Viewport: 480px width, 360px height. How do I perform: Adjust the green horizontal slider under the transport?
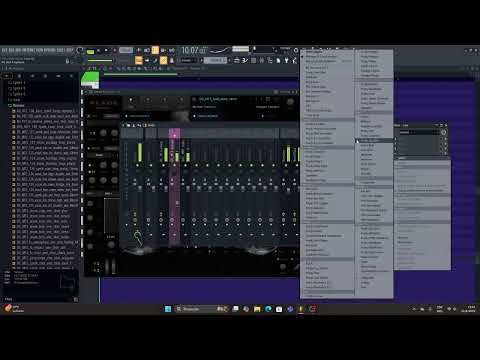[100, 61]
